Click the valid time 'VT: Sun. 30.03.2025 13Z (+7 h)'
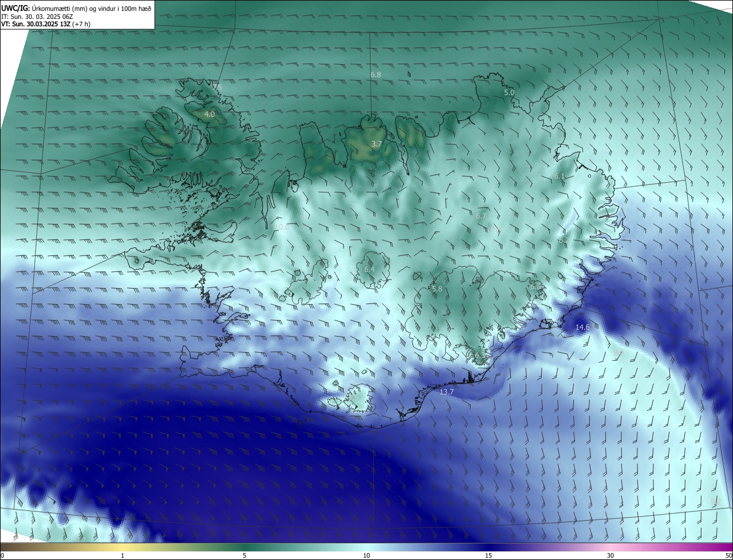733x560 pixels. pos(46,24)
